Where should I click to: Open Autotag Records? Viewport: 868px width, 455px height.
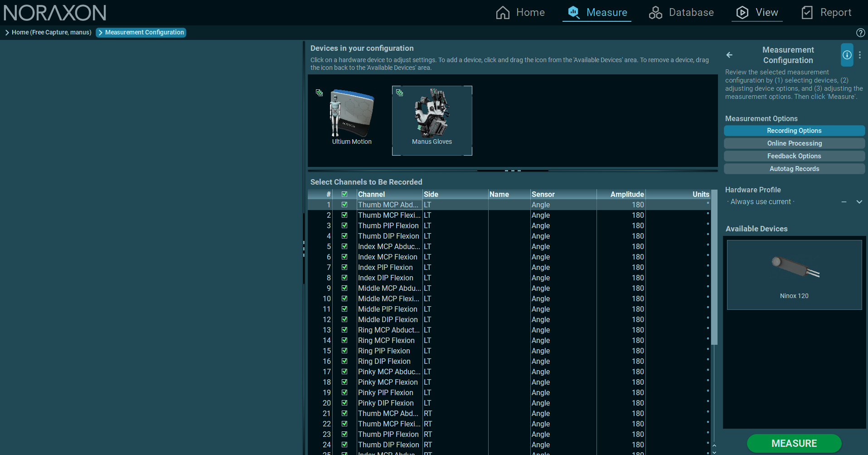(794, 169)
